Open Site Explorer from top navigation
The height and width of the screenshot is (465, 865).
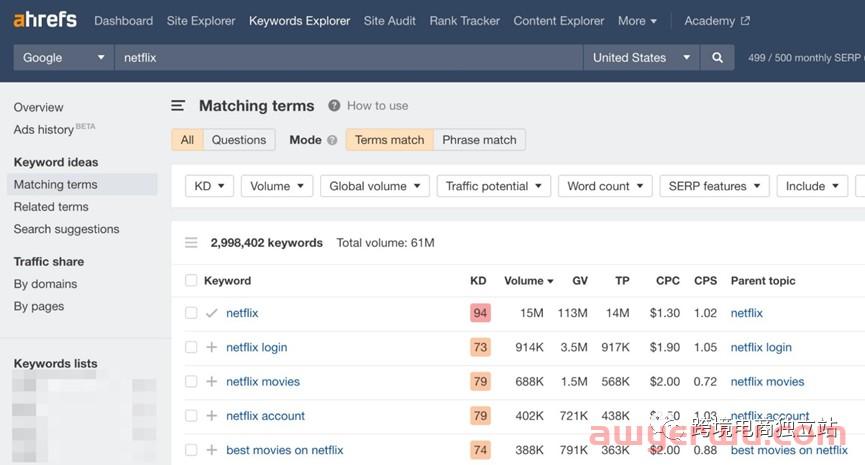[201, 21]
